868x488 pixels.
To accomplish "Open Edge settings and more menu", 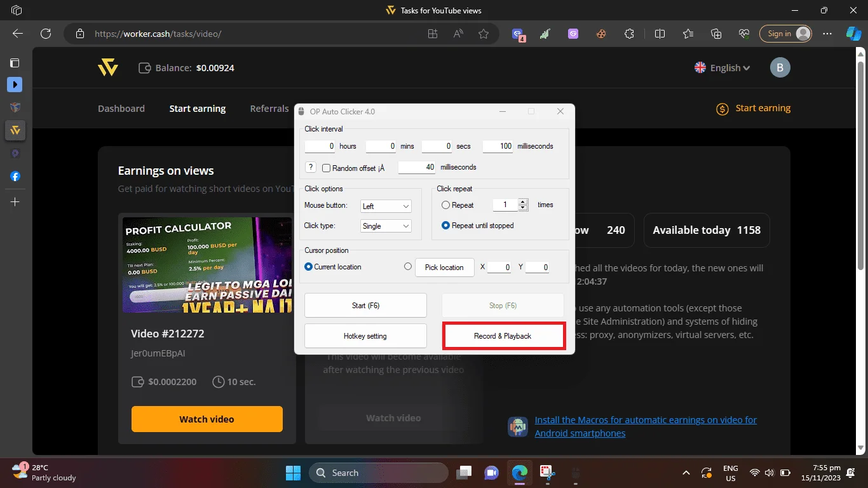I will (x=827, y=34).
